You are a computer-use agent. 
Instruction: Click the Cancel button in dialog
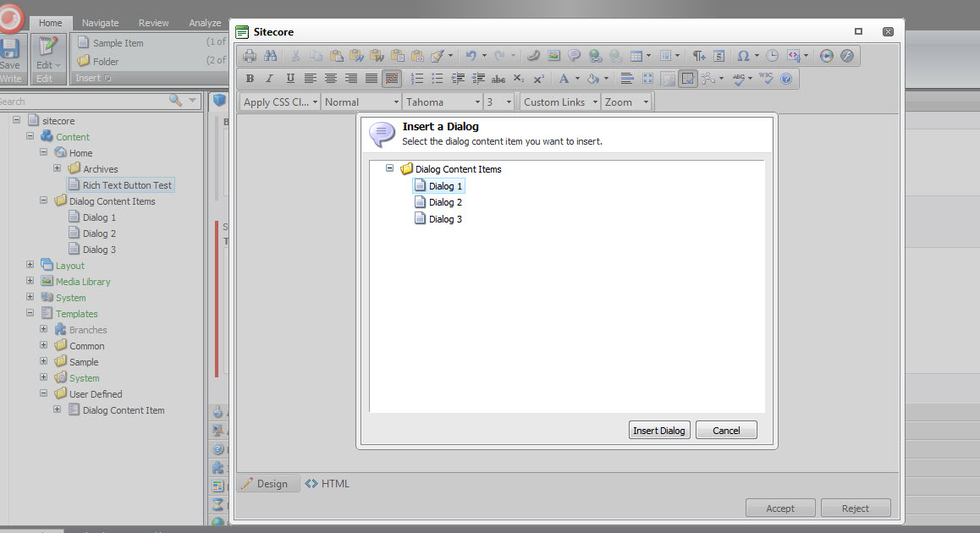click(726, 431)
